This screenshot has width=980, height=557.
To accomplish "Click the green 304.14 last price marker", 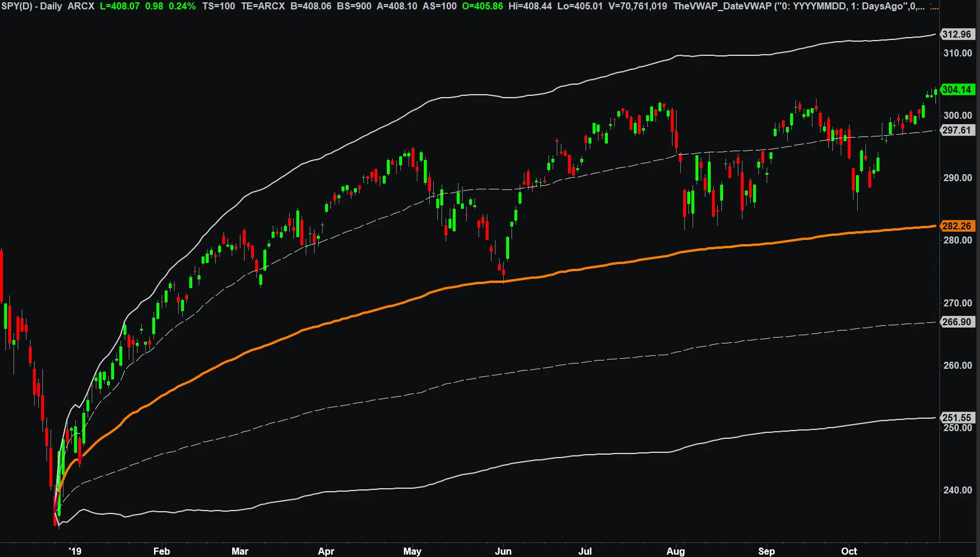I will [956, 89].
